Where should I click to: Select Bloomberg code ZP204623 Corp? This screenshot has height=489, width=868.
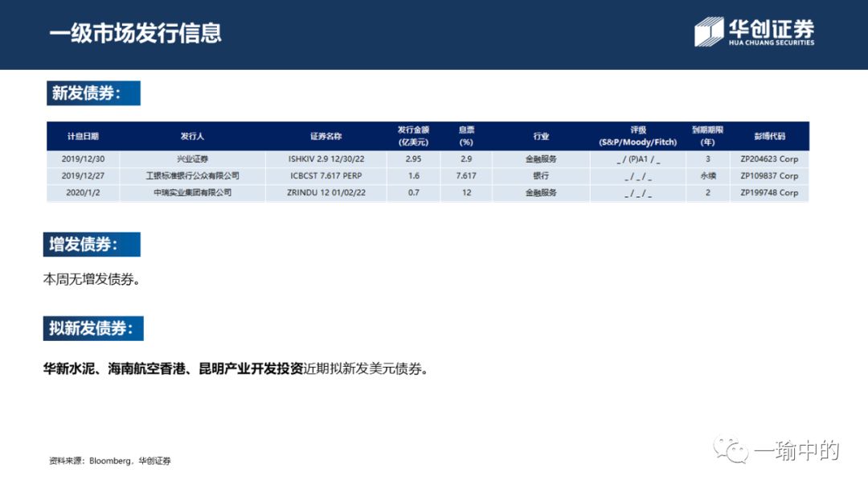coord(769,159)
